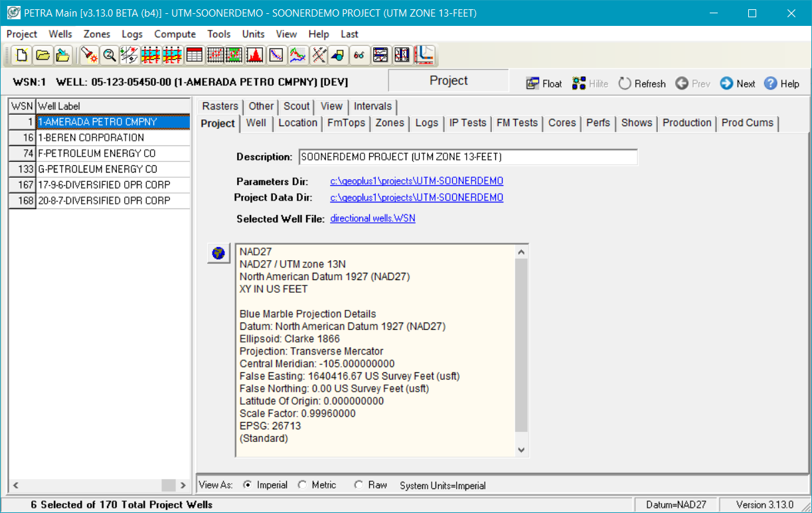Click the red dotted grid icon
The image size is (812, 513).
pyautogui.click(x=214, y=55)
